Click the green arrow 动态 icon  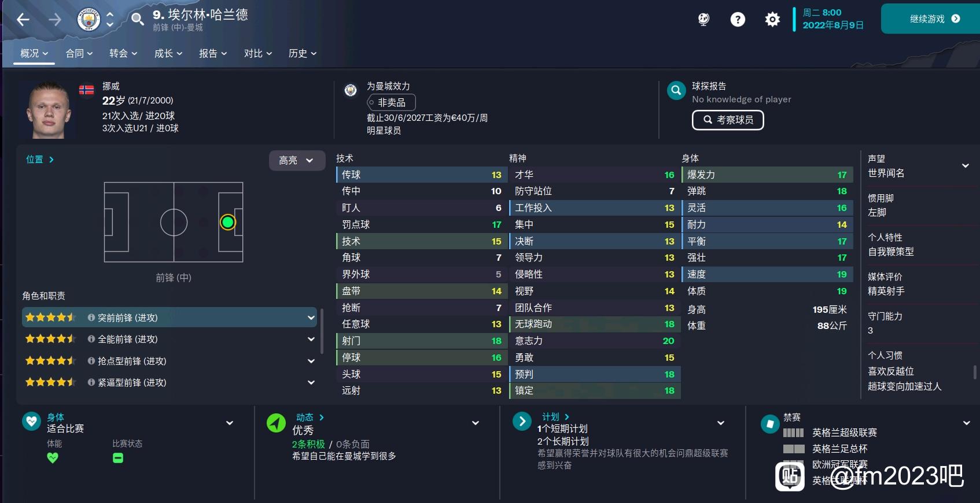[x=276, y=423]
